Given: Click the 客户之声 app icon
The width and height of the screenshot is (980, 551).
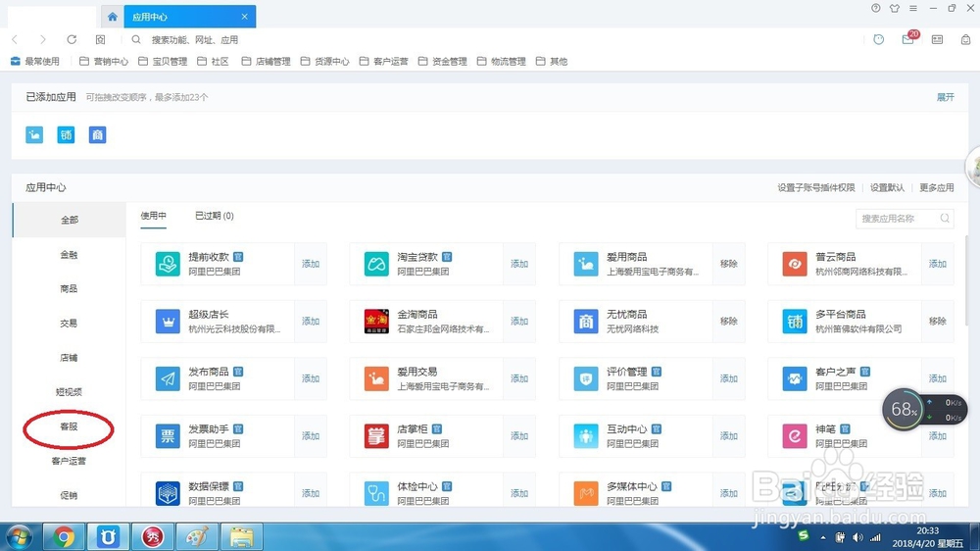Looking at the screenshot, I should 795,379.
